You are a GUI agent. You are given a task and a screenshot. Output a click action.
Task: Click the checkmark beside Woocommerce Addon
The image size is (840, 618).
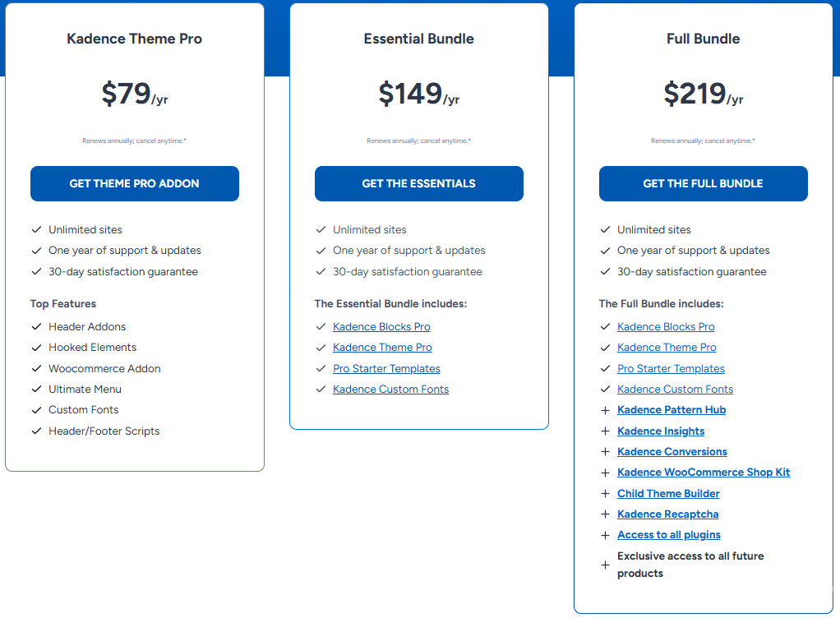[36, 368]
